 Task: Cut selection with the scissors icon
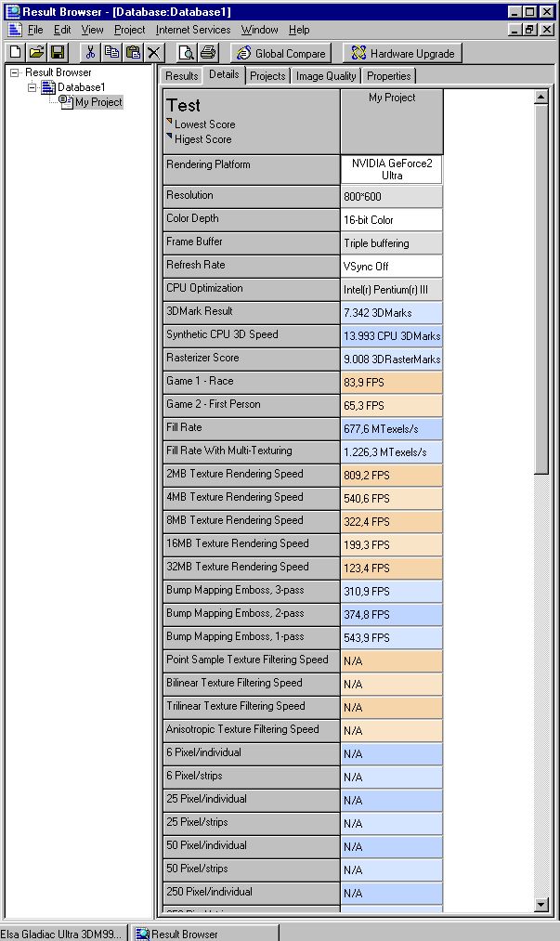[x=90, y=53]
